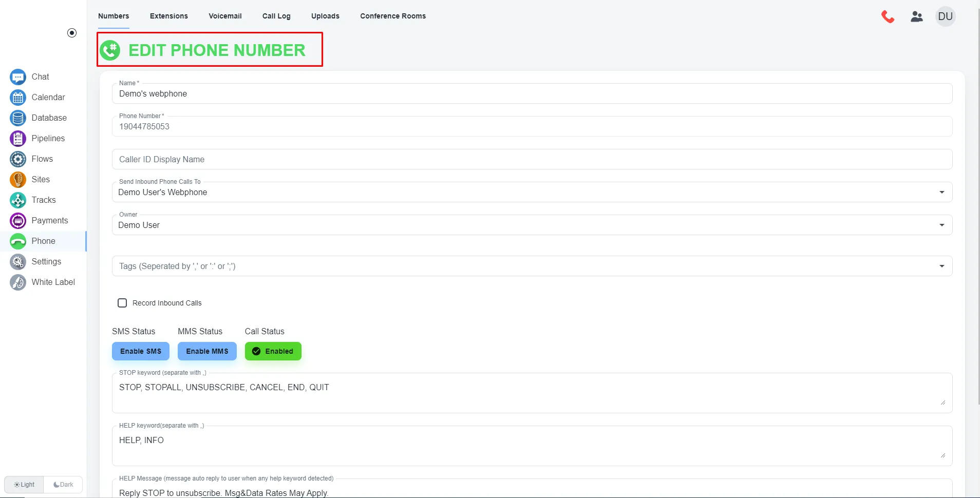
Task: Click the Name input field
Action: 532,93
